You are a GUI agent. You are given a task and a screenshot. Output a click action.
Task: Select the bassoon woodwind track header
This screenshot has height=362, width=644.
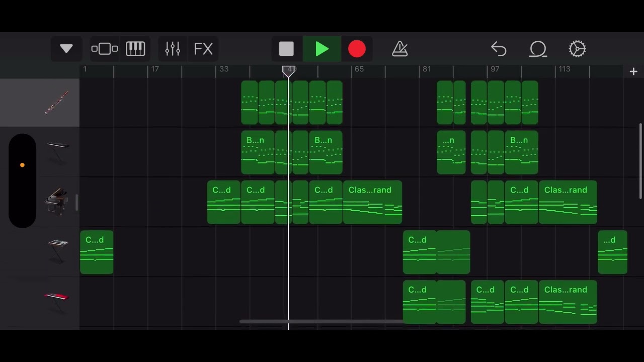40,103
